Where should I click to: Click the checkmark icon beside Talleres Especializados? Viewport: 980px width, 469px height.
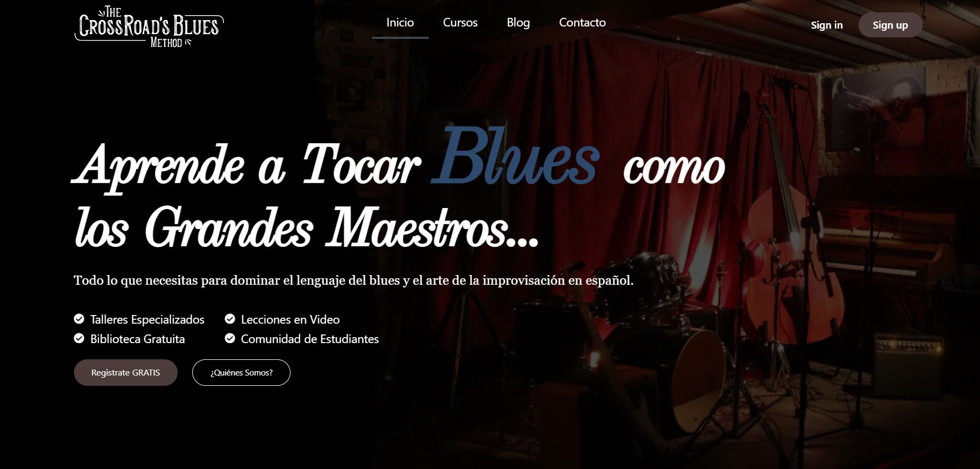(x=79, y=319)
